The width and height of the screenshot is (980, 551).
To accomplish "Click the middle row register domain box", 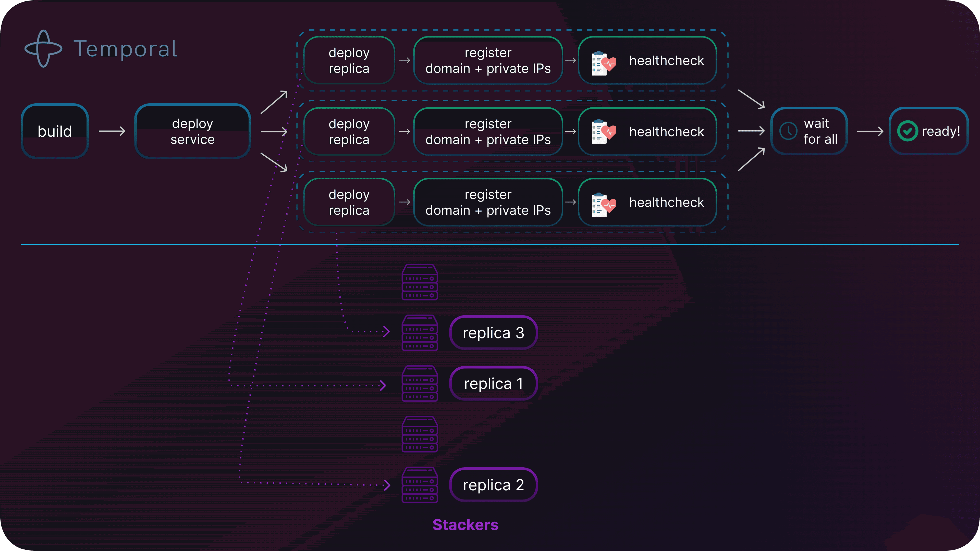I will click(x=488, y=132).
